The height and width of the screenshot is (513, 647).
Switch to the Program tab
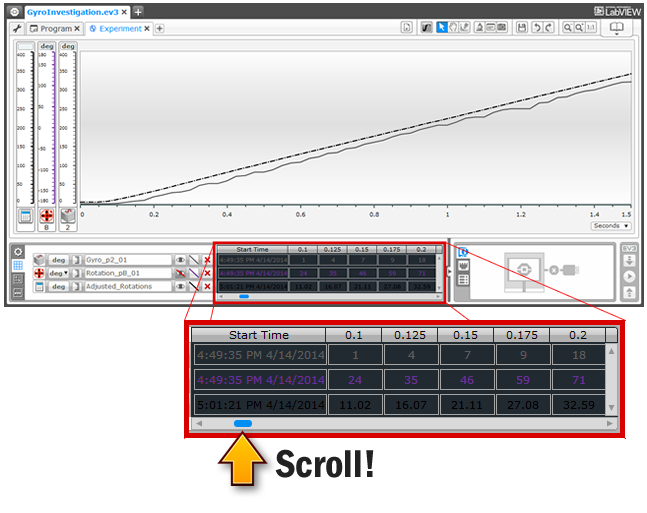[55, 29]
